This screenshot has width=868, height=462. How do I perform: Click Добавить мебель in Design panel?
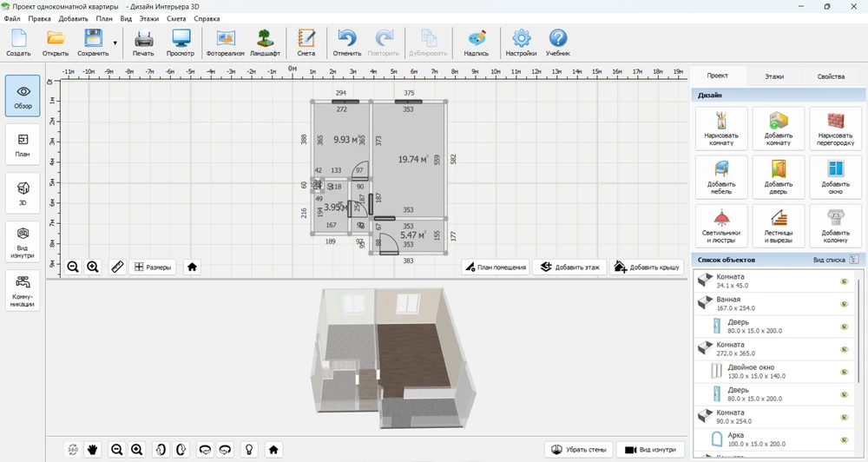pyautogui.click(x=720, y=177)
